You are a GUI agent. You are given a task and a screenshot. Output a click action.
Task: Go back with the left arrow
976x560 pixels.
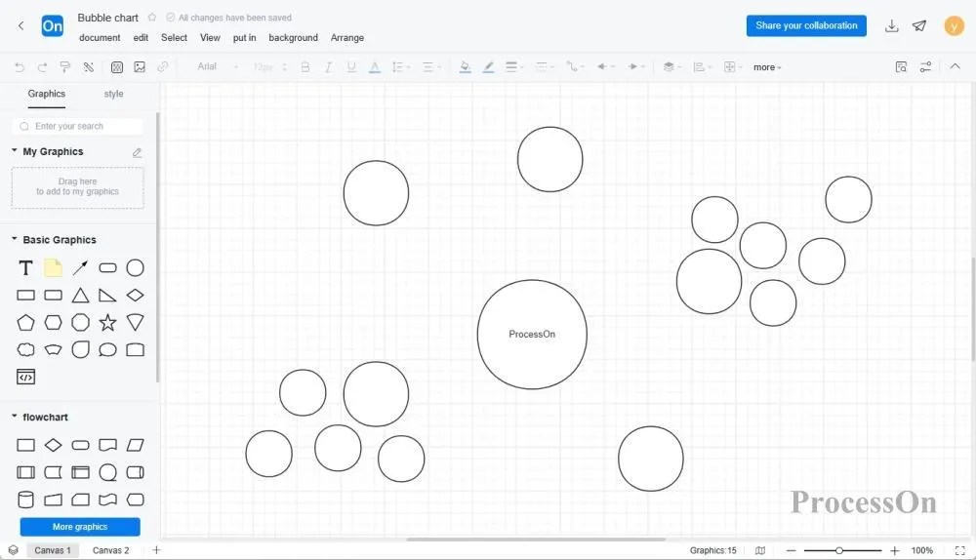point(21,25)
